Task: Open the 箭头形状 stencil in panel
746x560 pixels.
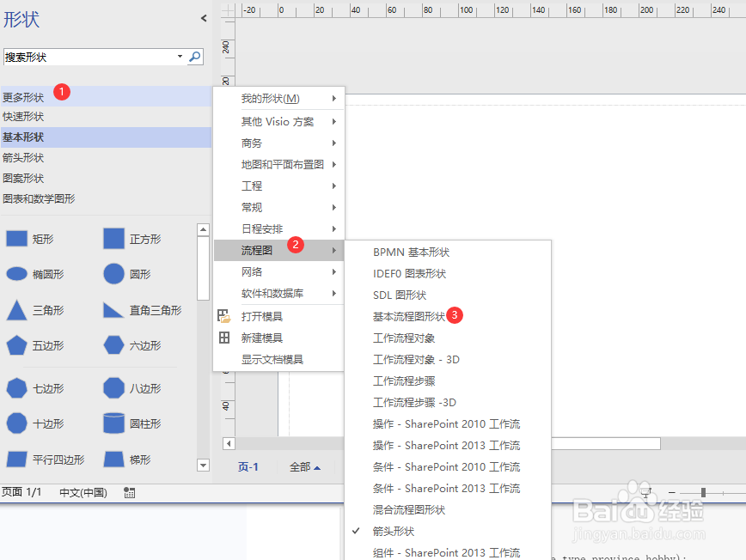Action: click(x=106, y=158)
